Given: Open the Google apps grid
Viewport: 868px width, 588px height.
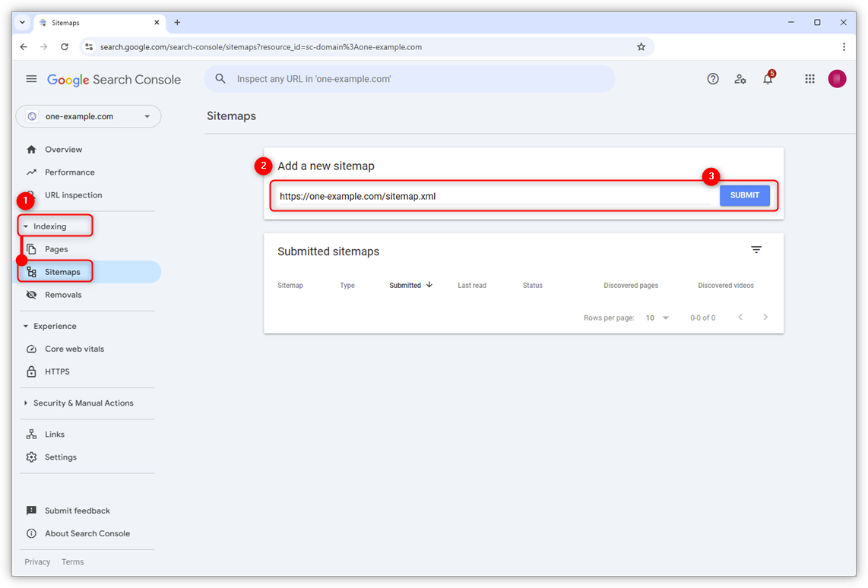Looking at the screenshot, I should pos(809,78).
